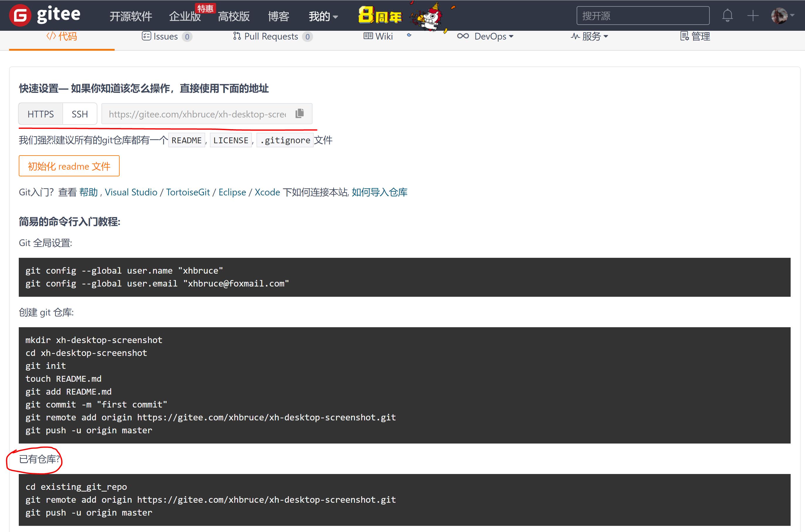Expand the 我的 dropdown menu
This screenshot has width=805, height=532.
[323, 16]
